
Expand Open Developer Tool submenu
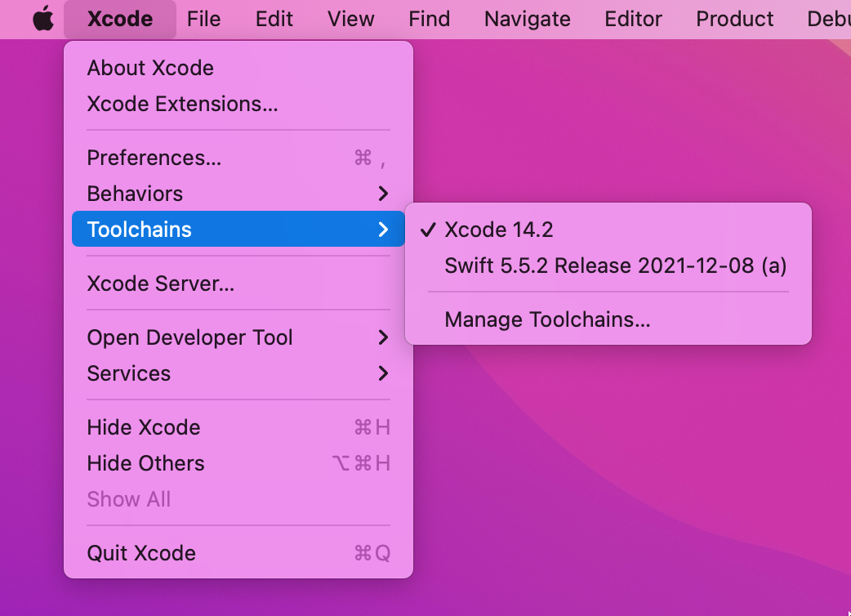pyautogui.click(x=238, y=337)
